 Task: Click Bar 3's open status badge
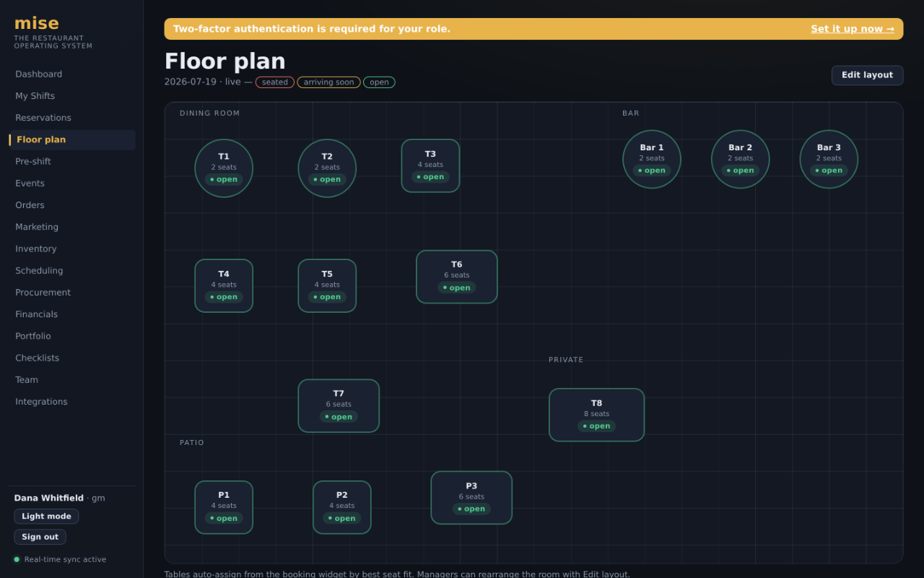click(829, 171)
